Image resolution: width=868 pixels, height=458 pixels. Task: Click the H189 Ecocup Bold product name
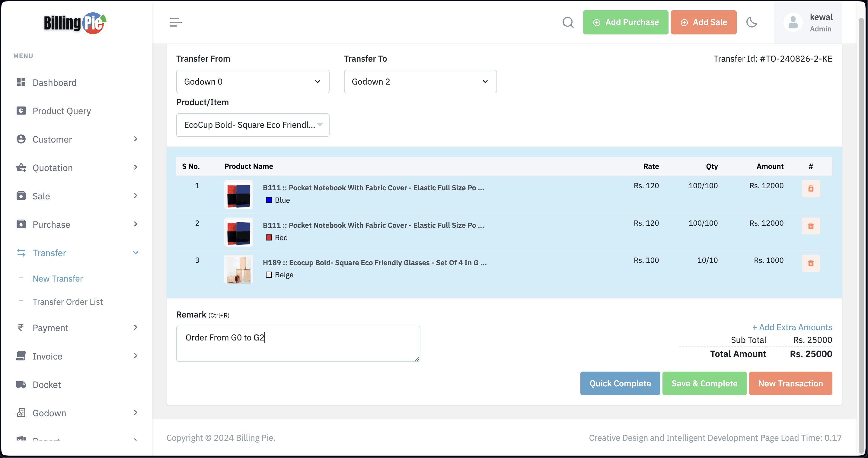[375, 263]
